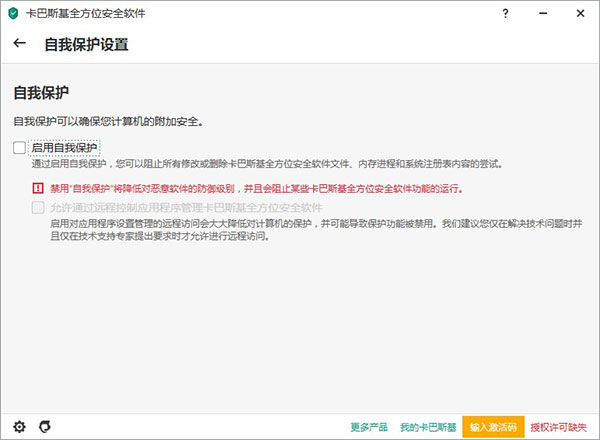
Task: Click the 输入激活码 button
Action: 493,427
